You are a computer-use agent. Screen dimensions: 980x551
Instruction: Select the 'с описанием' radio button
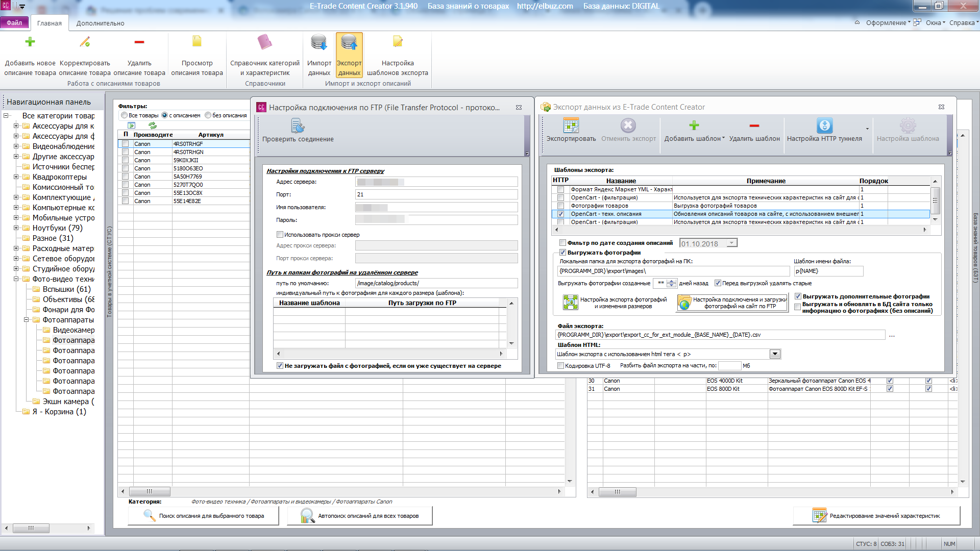[164, 115]
